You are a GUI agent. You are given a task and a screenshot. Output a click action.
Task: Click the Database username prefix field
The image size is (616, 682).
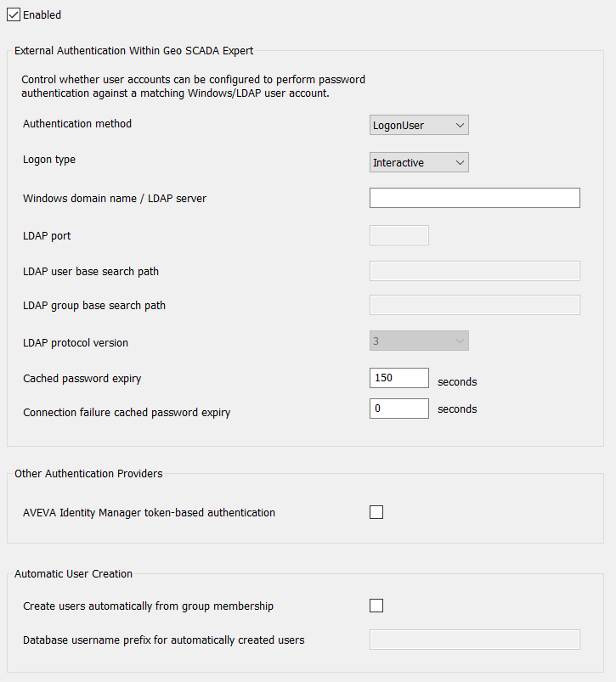tap(474, 640)
